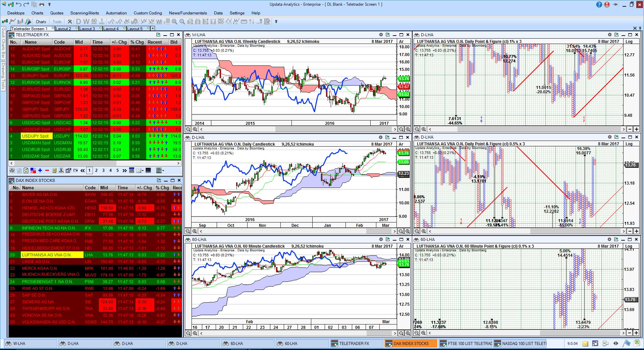
Task: Toggle Log scale on top D-LHA Point & Figure chart
Action: [x=629, y=42]
